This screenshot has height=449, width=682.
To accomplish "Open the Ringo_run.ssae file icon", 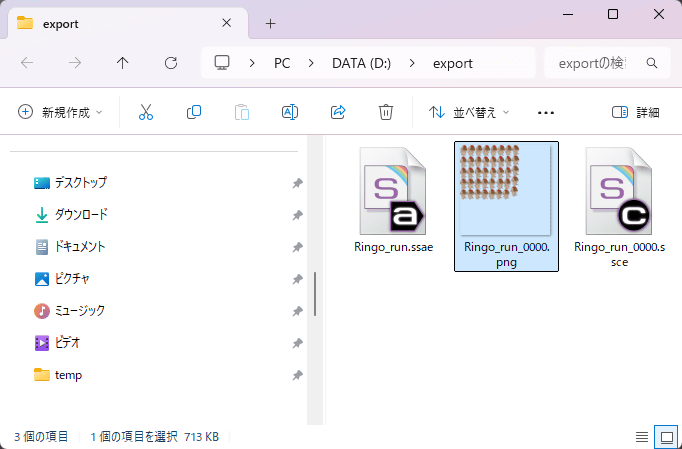I will 394,192.
